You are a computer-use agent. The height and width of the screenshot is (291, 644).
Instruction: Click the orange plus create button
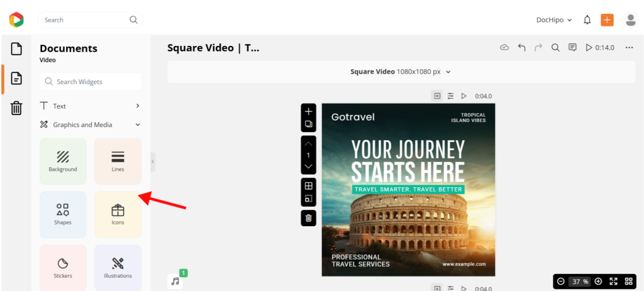(x=607, y=19)
